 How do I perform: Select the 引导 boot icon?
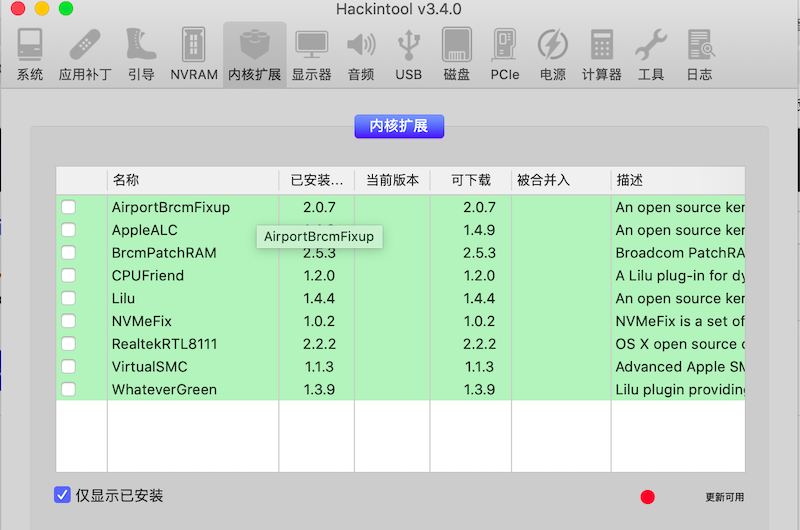(x=141, y=54)
